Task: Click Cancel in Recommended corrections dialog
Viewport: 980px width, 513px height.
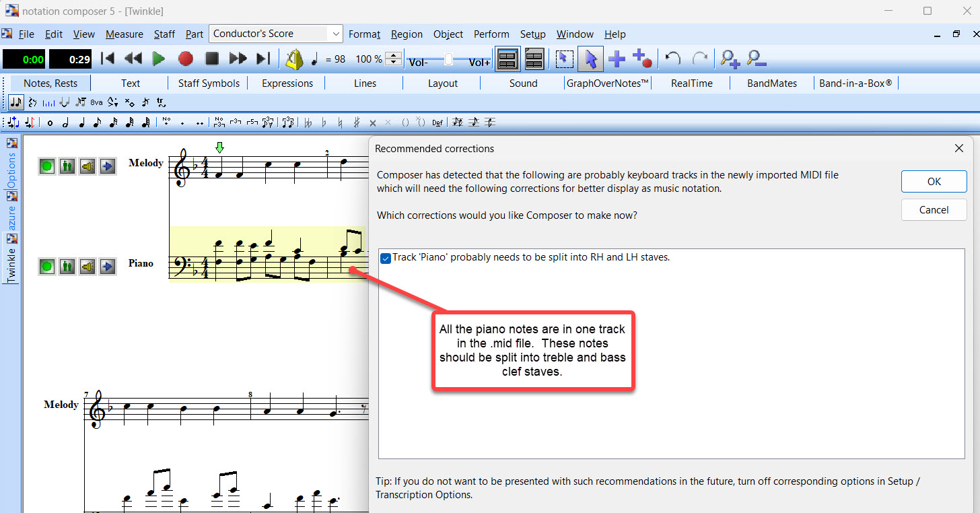Action: pos(934,210)
